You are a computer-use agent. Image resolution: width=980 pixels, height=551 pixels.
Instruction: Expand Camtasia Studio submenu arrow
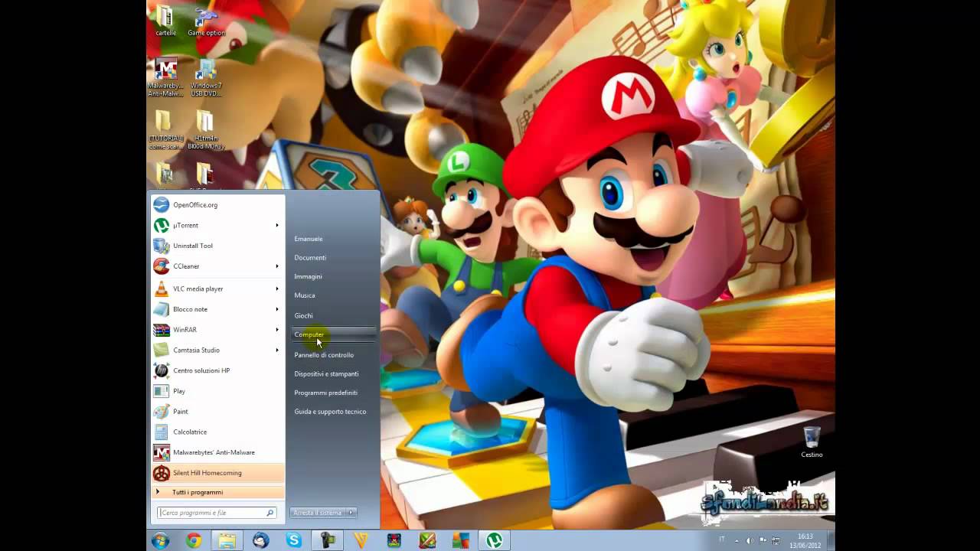[277, 350]
